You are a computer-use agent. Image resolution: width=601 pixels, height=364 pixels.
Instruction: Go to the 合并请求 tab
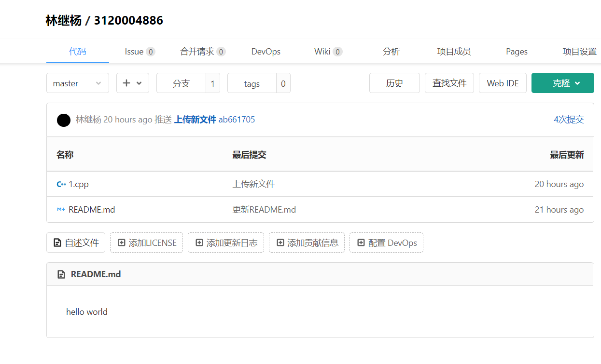click(x=203, y=52)
